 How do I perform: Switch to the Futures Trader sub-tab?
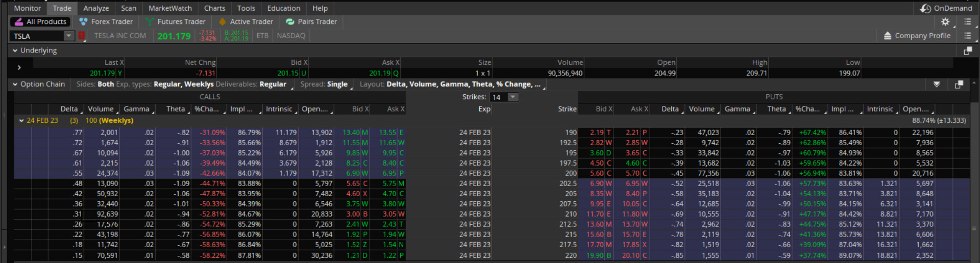(176, 22)
